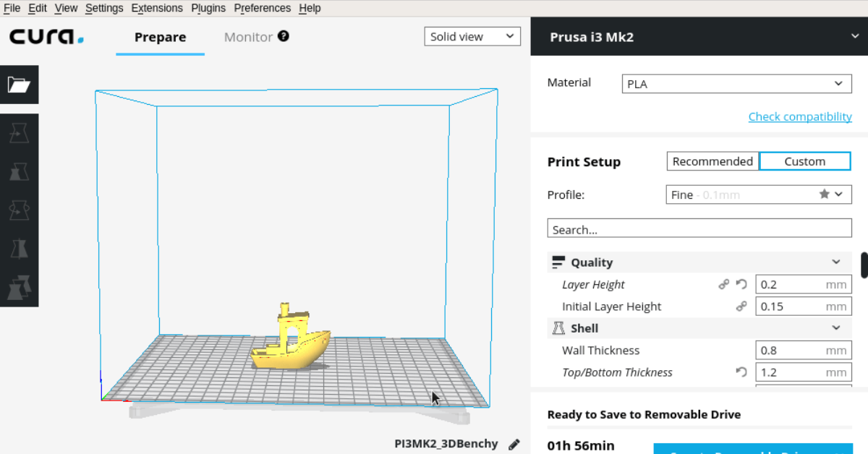Reset Layer Height using the revert arrow icon
Image resolution: width=868 pixels, height=454 pixels.
[741, 284]
